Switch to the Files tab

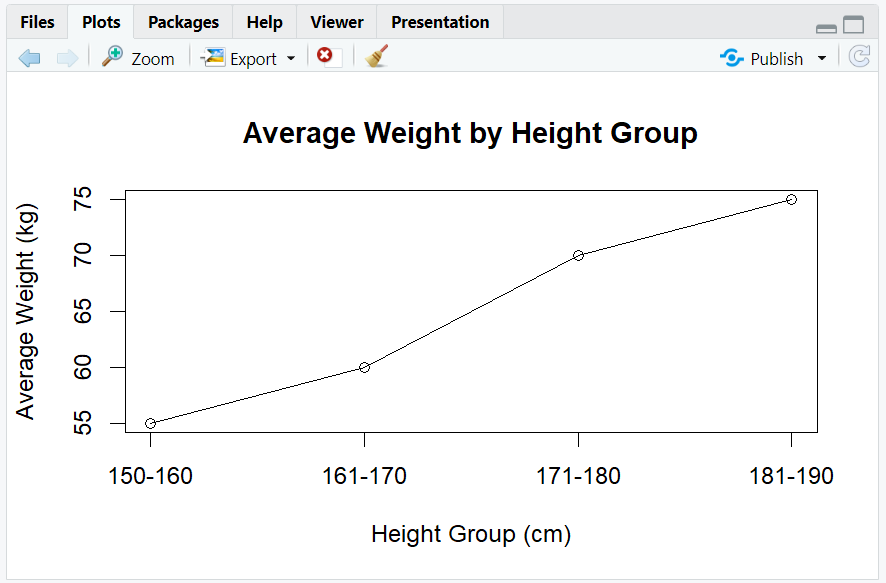tap(36, 21)
